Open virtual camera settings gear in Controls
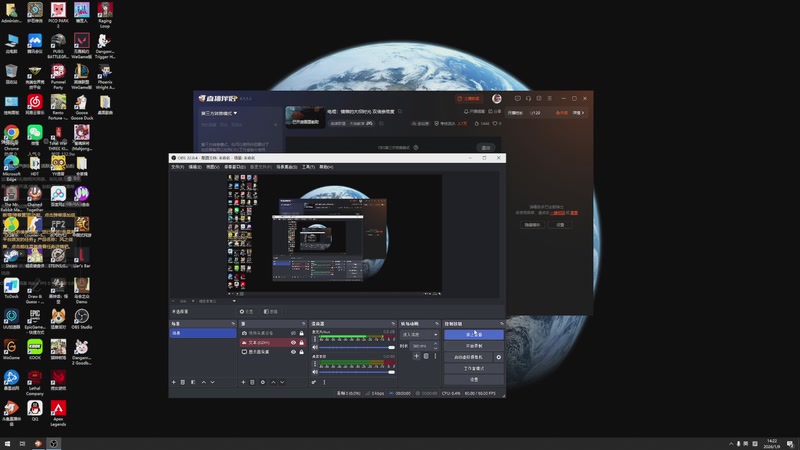The height and width of the screenshot is (450, 800). pos(498,357)
